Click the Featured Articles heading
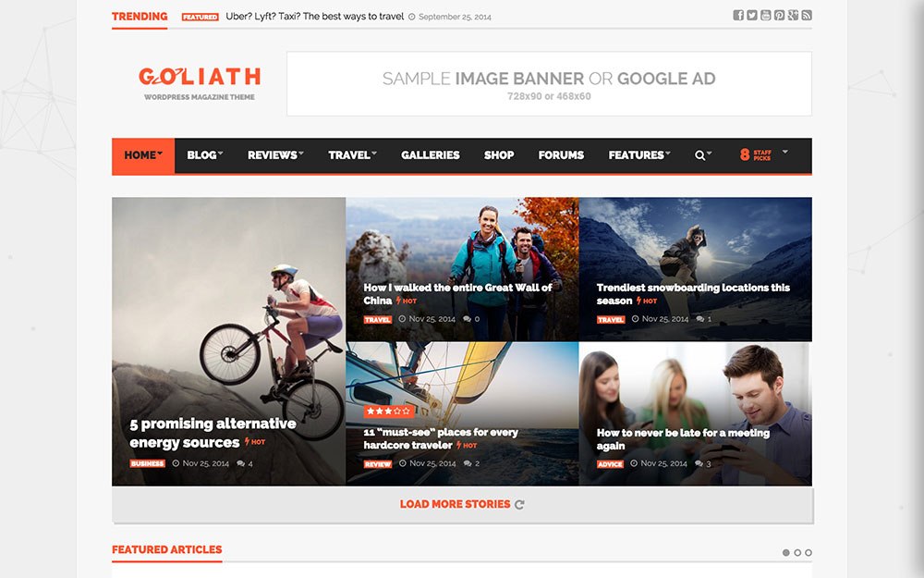 click(166, 549)
